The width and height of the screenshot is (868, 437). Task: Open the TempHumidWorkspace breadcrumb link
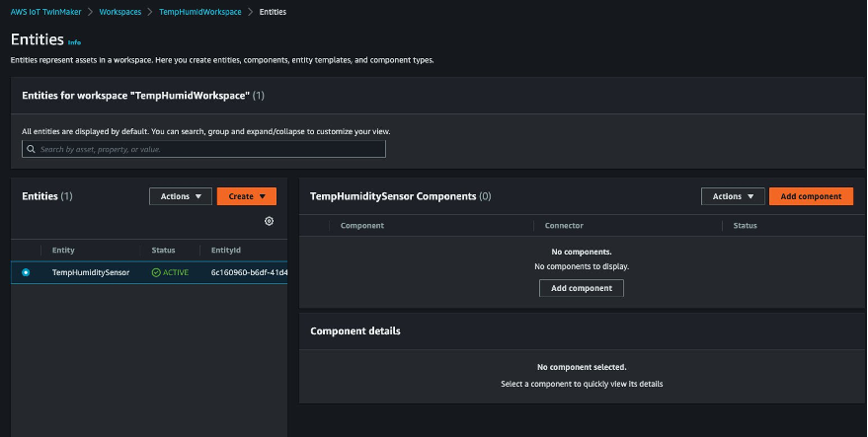click(199, 12)
